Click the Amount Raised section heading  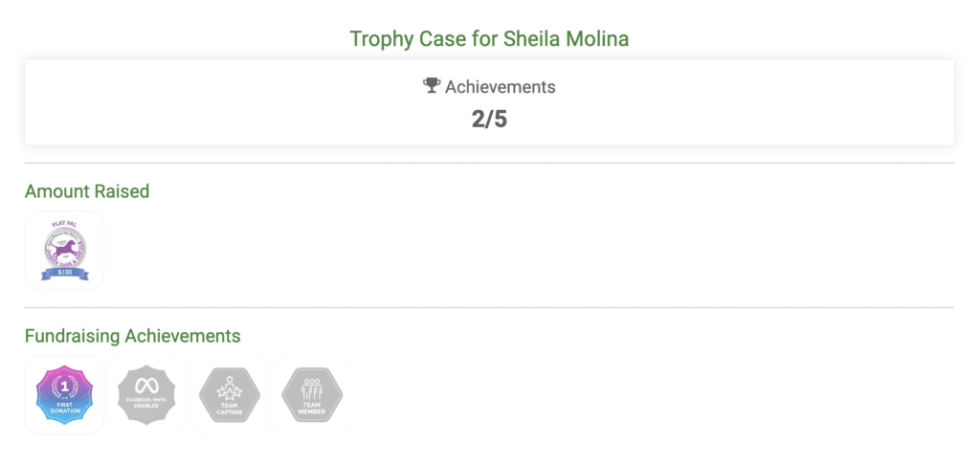pos(87,191)
